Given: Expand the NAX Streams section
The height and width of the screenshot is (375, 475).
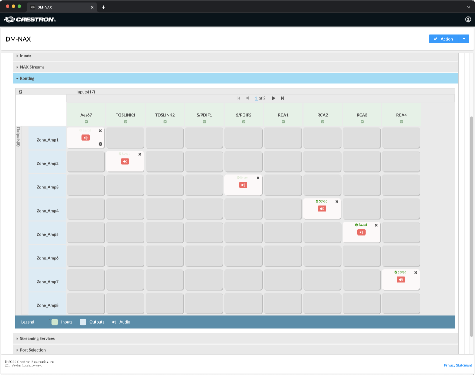Looking at the screenshot, I should pos(235,67).
